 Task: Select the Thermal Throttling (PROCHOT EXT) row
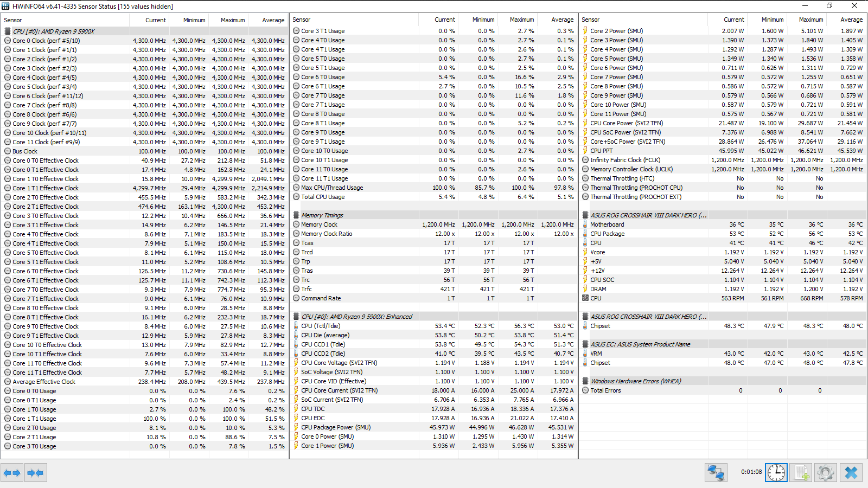723,197
